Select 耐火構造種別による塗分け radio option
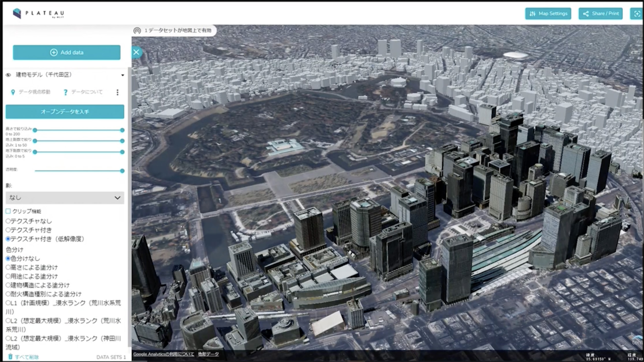This screenshot has width=644, height=362. pos(8,294)
